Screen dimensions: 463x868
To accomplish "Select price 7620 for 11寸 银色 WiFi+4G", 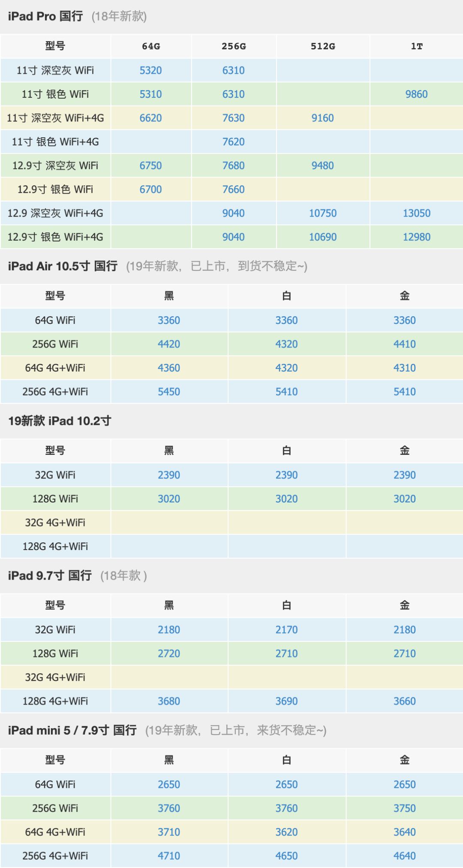I will pyautogui.click(x=234, y=142).
